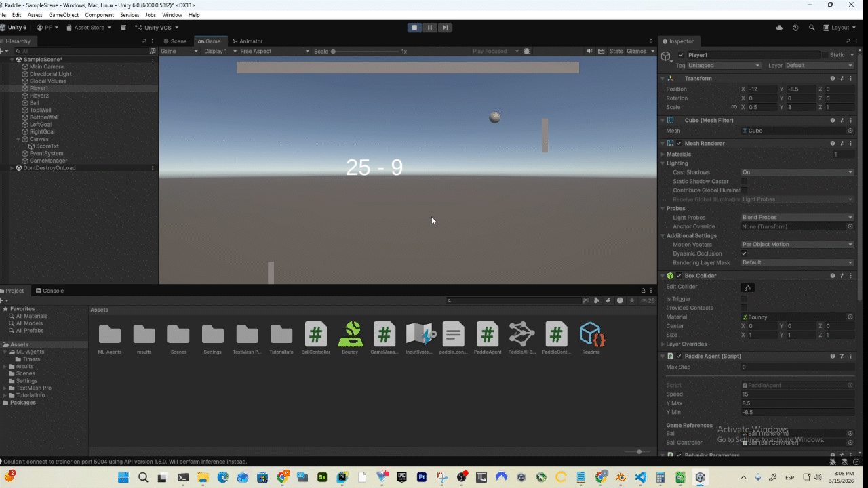Select Main Camera in Hierarchy
Screen dimensions: 868x488
point(47,66)
